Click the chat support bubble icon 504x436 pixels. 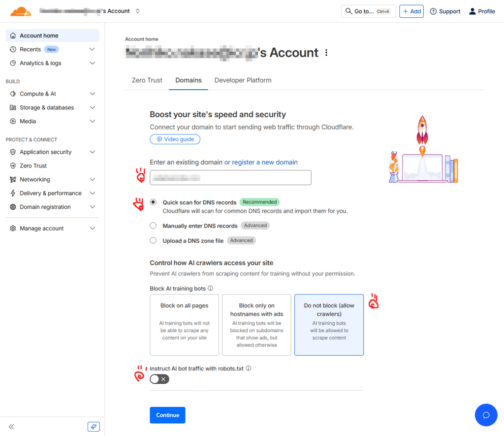coord(486,415)
